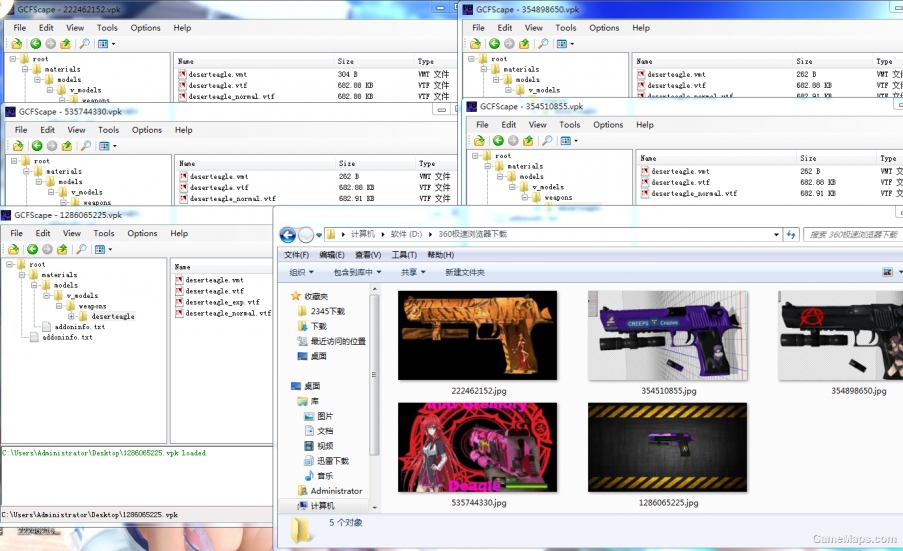
Task: Open 共享 dropdown in Explorer toolbar
Action: 413,272
